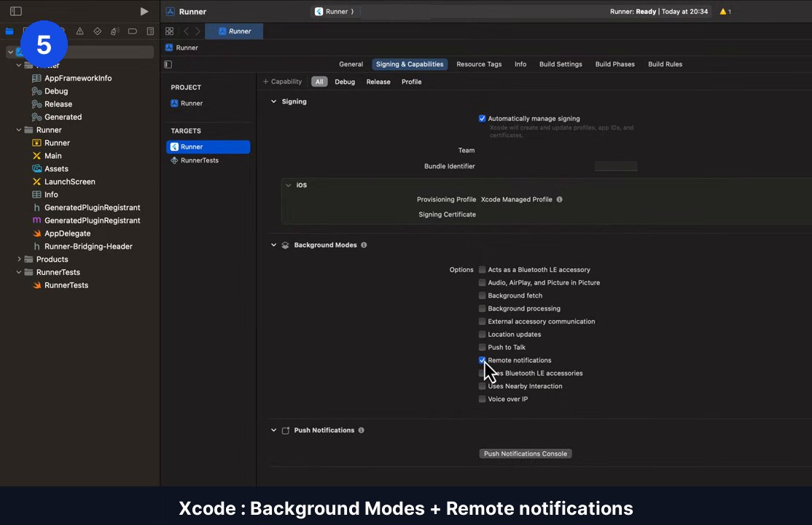The height and width of the screenshot is (525, 812).
Task: Hide the project and targets list
Action: point(168,64)
